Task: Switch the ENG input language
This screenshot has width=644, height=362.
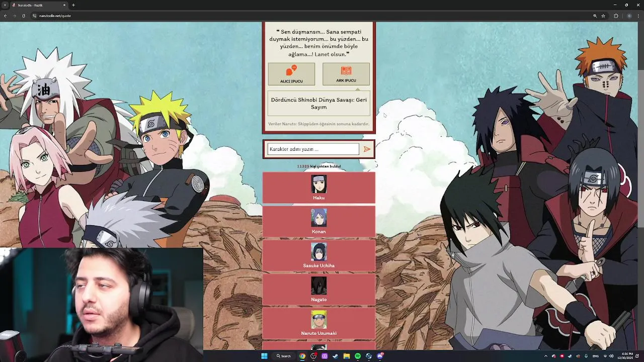Action: tap(596, 356)
